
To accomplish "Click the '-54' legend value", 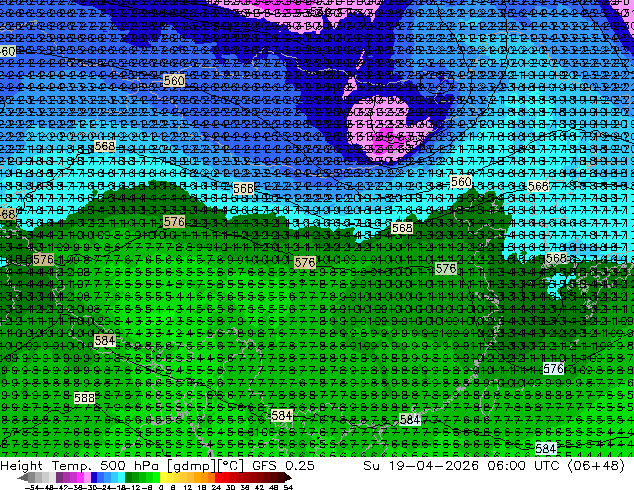I will coord(32,487).
